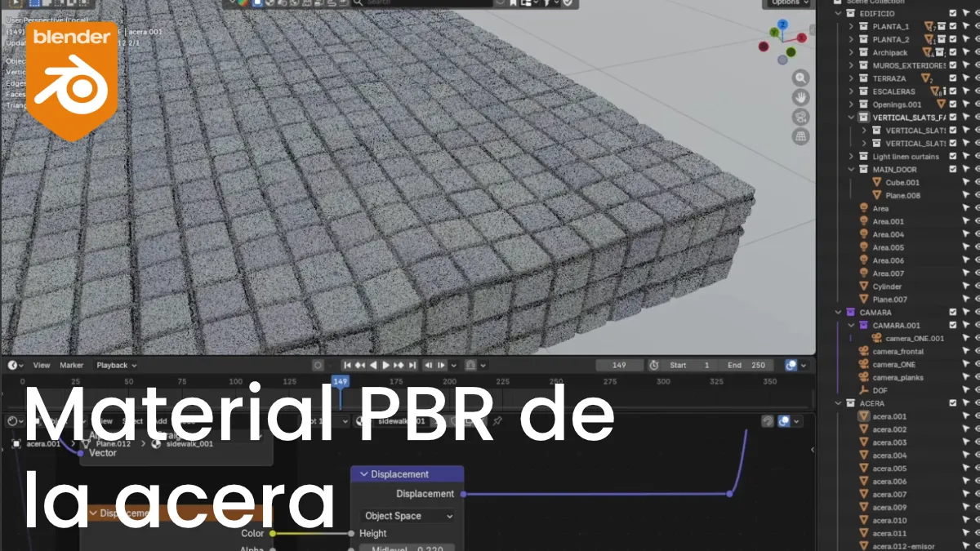Click the yellow Color output socket

(x=272, y=533)
